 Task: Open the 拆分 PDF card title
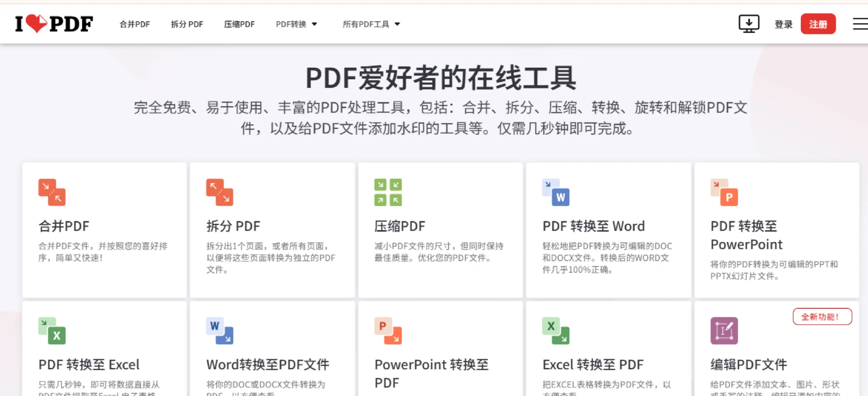[233, 226]
